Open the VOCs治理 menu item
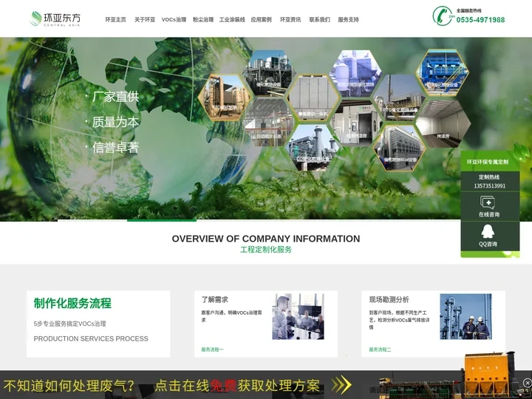Image resolution: width=532 pixels, height=399 pixels. tap(174, 20)
